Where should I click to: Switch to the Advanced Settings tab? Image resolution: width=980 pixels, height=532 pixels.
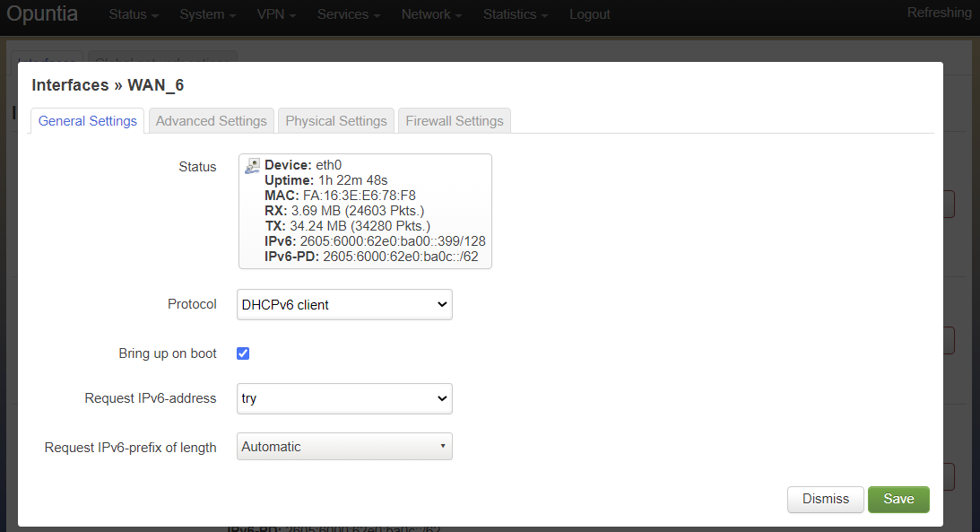coord(212,121)
